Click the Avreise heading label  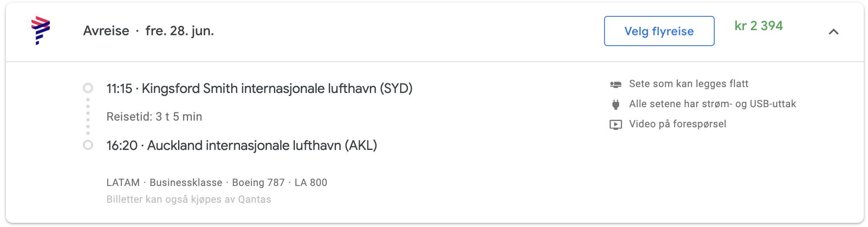point(106,31)
